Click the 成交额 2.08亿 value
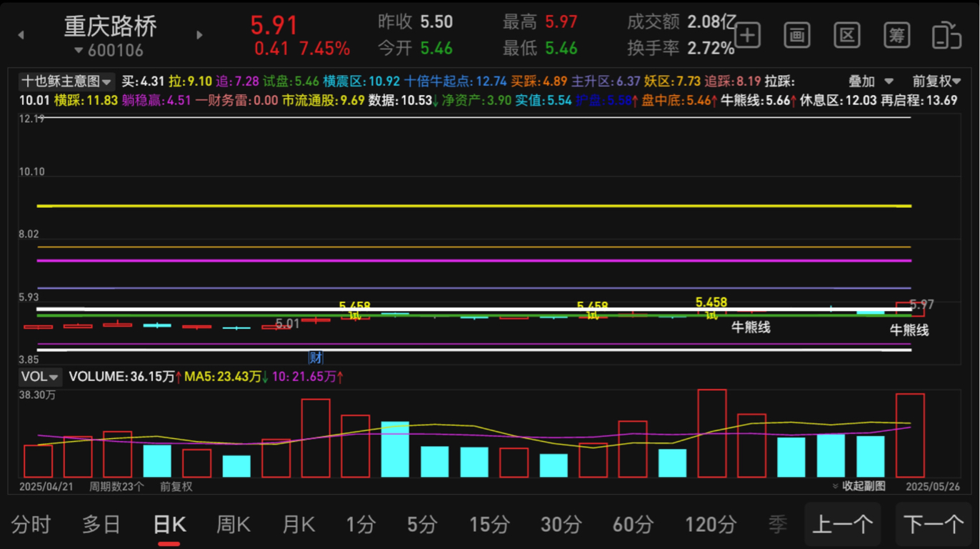 pos(711,22)
